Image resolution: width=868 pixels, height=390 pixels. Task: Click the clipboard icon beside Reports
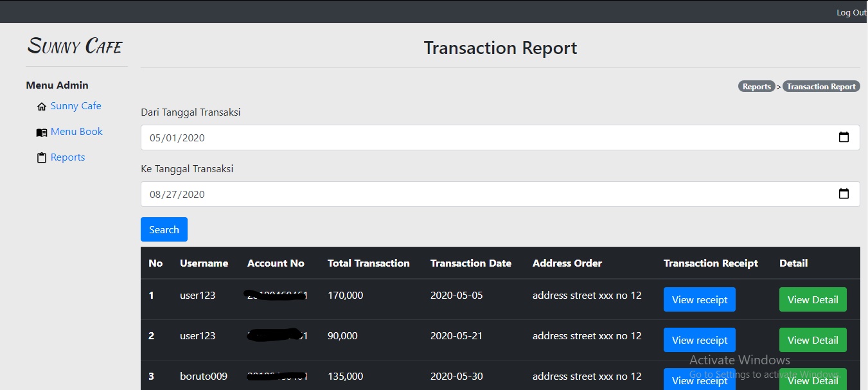(42, 158)
